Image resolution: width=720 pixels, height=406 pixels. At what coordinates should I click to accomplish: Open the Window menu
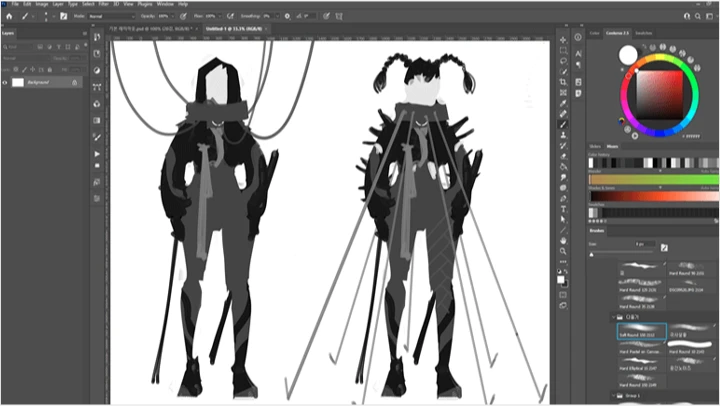click(165, 4)
